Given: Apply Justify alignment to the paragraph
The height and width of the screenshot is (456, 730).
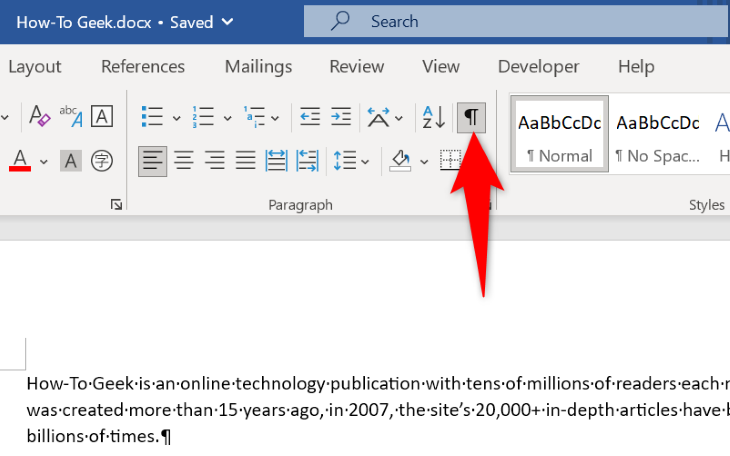Looking at the screenshot, I should (x=245, y=159).
